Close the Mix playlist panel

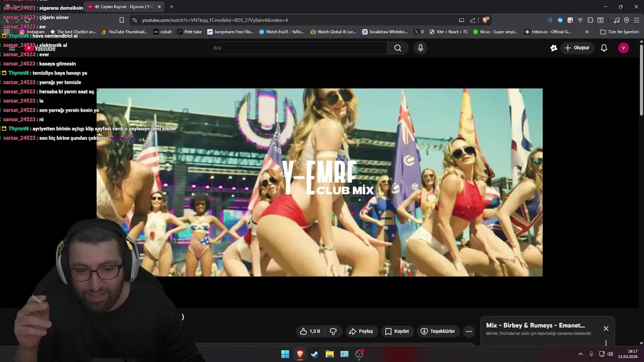pos(606,328)
